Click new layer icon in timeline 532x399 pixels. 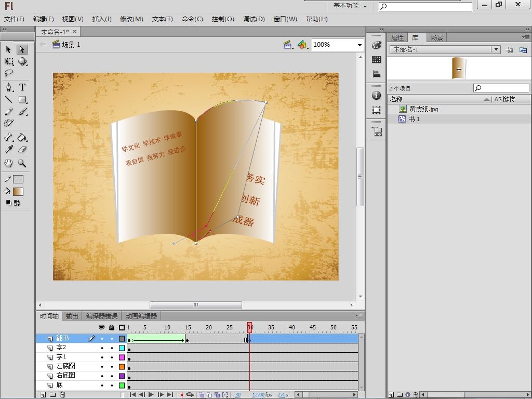tap(43, 395)
